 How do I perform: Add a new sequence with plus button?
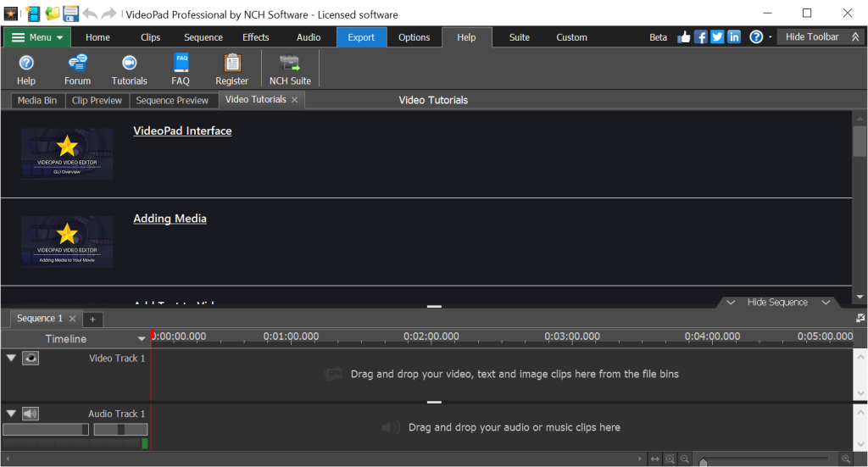tap(92, 320)
